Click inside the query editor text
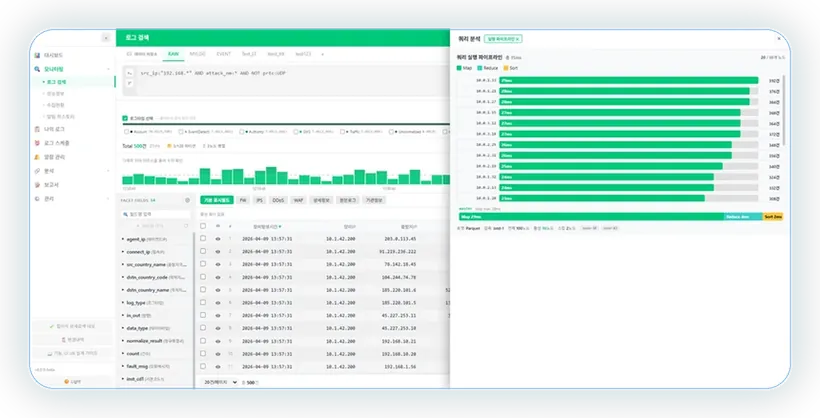 [x=214, y=73]
